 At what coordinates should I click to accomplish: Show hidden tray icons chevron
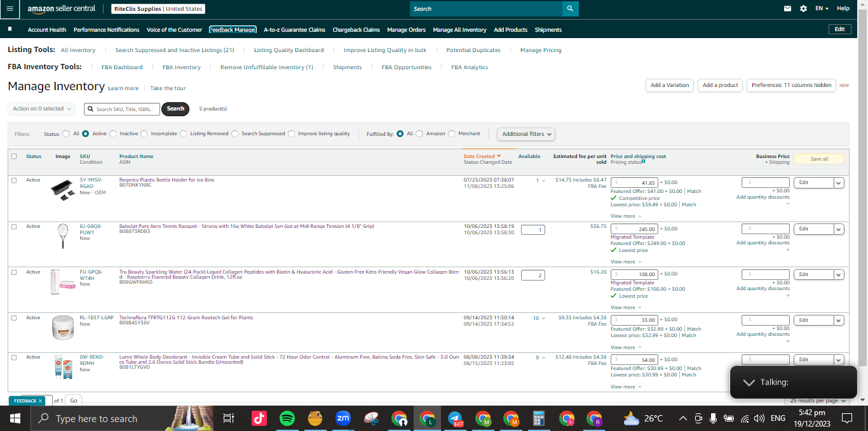click(683, 418)
